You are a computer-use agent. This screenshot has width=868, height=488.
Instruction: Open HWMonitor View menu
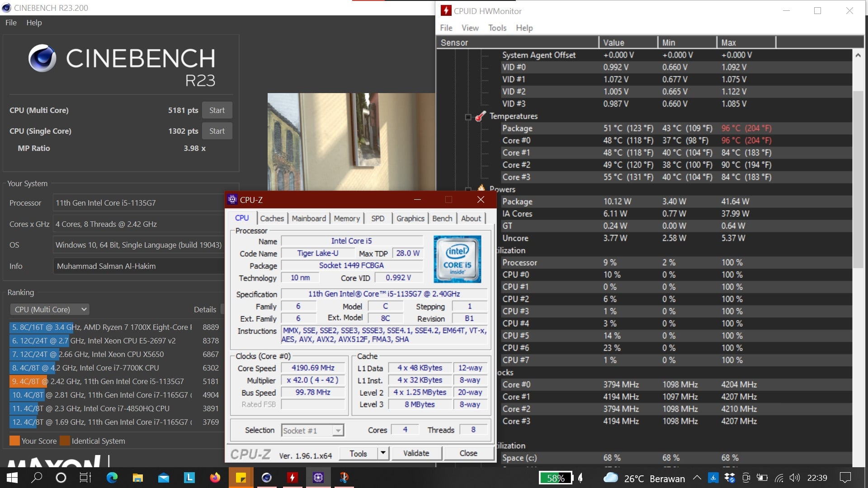coord(470,28)
